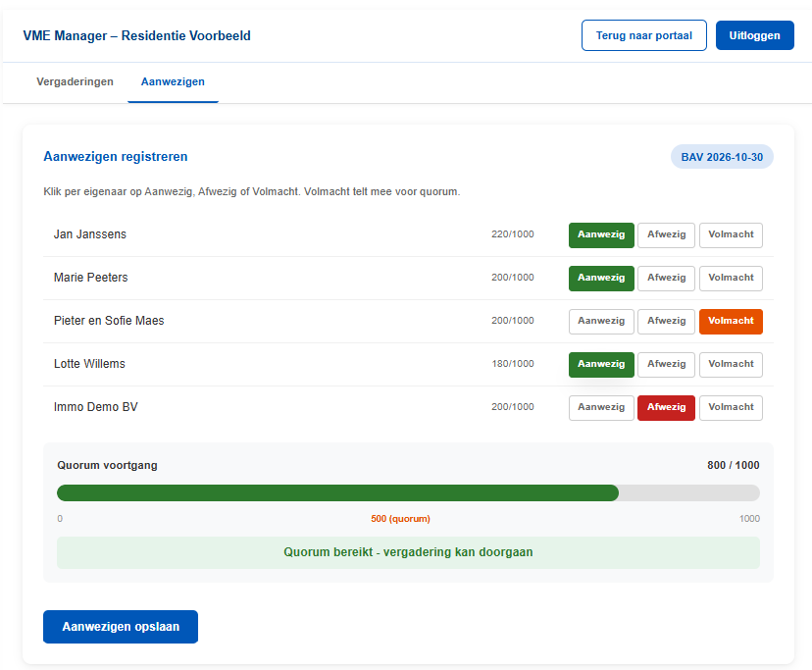Viewport: 812px width, 670px height.
Task: Click the 500 (quorum) marker label
Action: pyautogui.click(x=400, y=519)
